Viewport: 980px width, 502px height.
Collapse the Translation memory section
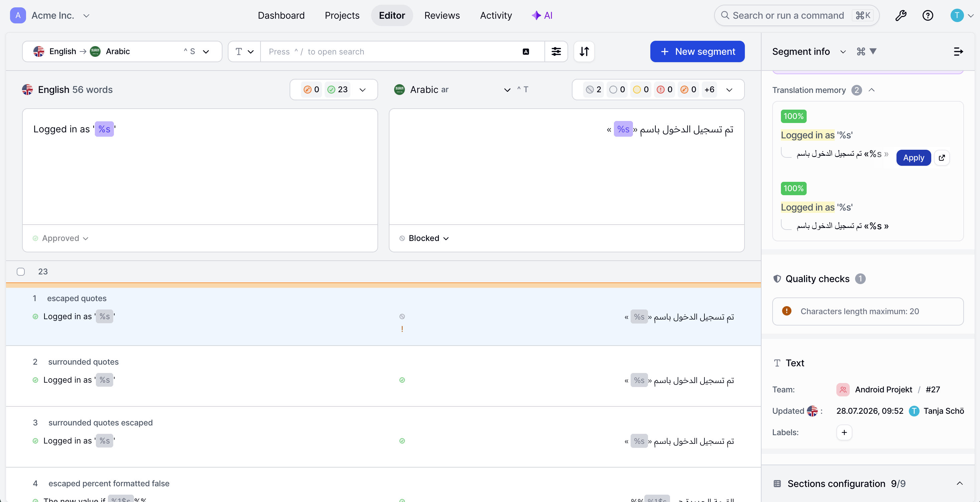(871, 90)
